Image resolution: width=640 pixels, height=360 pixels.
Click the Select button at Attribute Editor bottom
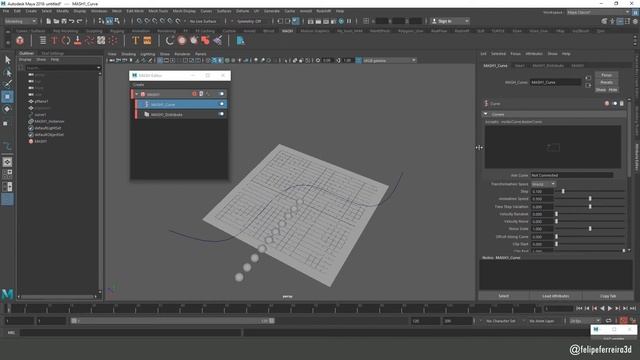(504, 296)
